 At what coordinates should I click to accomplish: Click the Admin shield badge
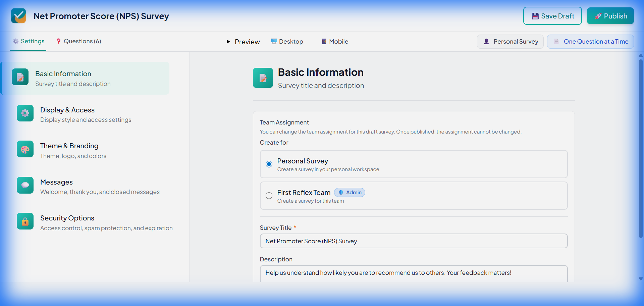point(350,193)
